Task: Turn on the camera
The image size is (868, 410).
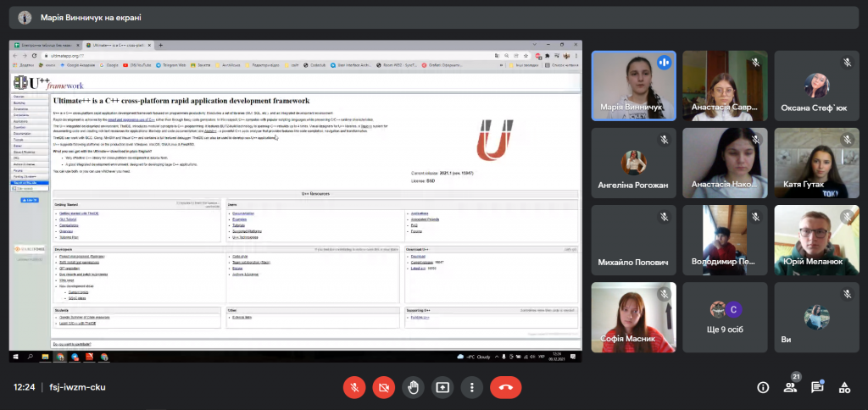Action: click(383, 387)
